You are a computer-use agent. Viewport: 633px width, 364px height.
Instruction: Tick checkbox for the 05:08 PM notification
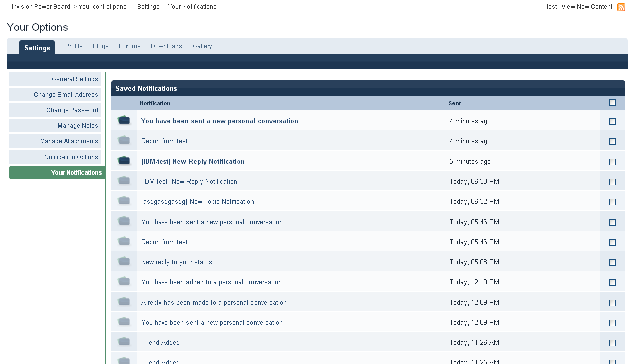point(612,262)
